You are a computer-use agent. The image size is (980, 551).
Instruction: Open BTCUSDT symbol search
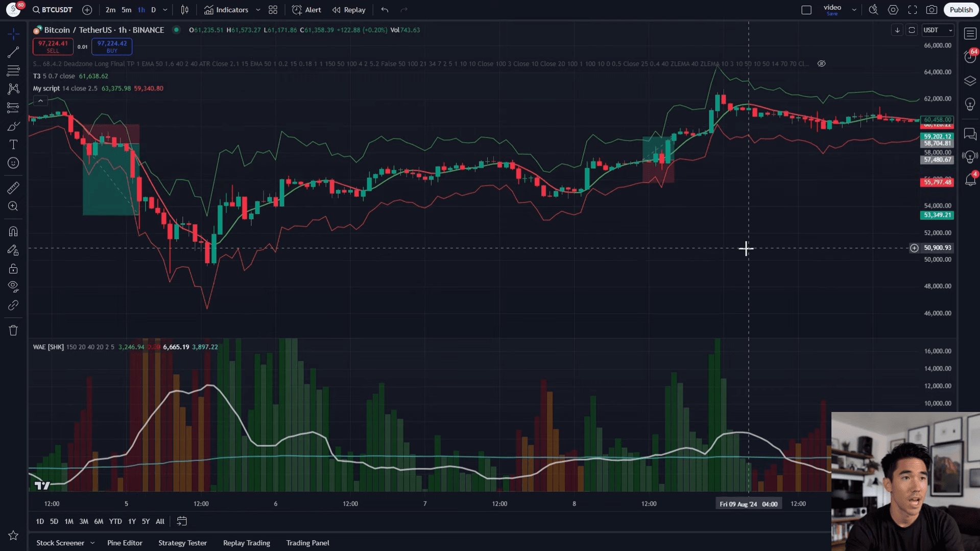pos(53,10)
